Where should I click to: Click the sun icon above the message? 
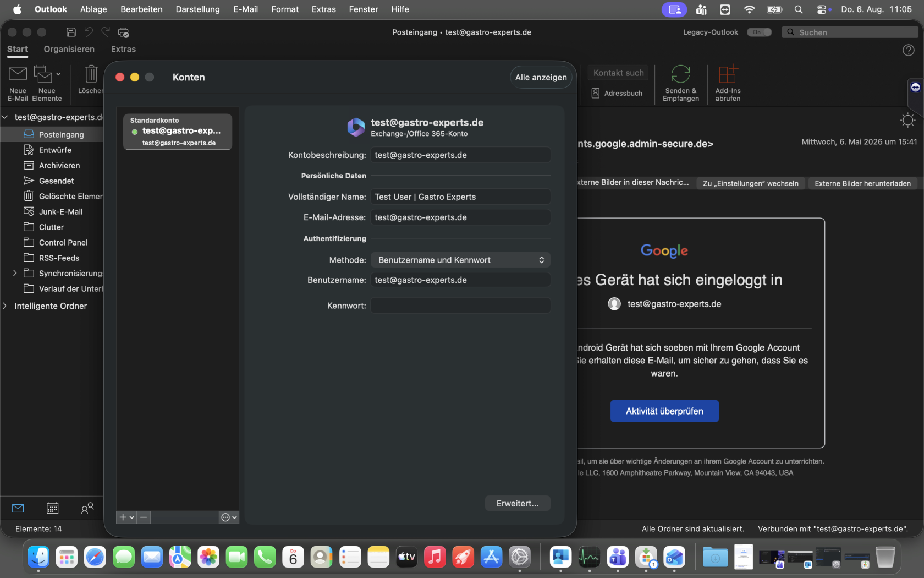908,120
